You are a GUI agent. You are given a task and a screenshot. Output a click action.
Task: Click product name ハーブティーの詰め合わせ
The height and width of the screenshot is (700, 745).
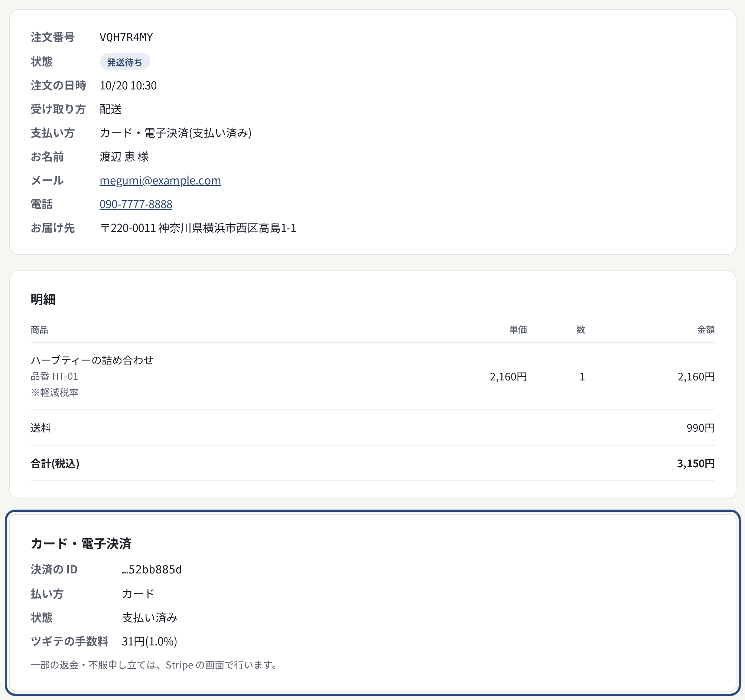92,360
